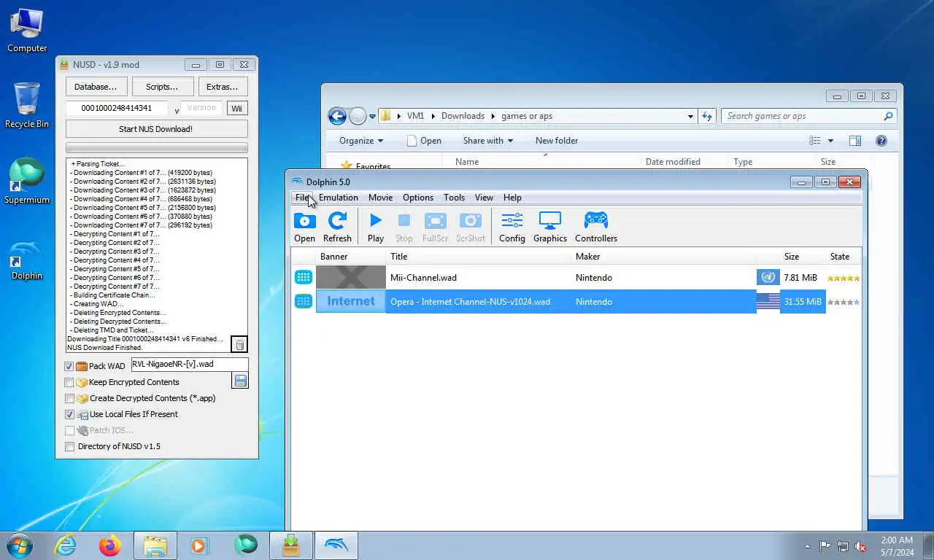This screenshot has height=560, width=934.
Task: Enable Keep Encrypted Contents checkbox
Action: point(69,382)
